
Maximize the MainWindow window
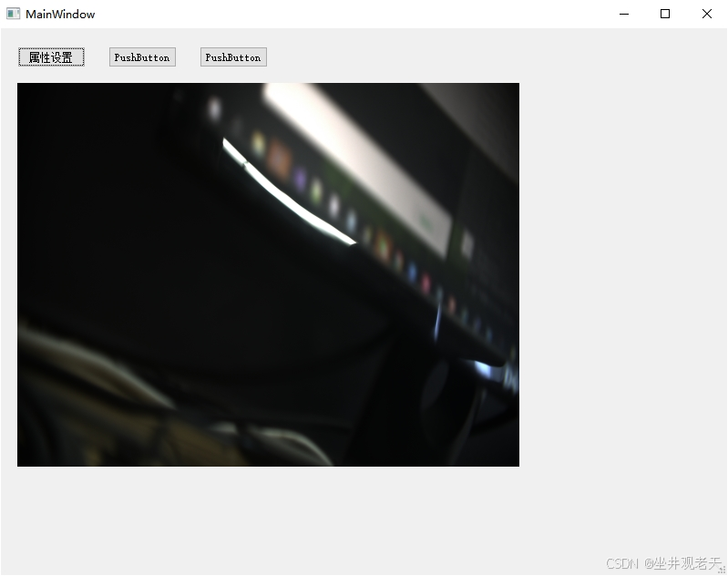(665, 14)
